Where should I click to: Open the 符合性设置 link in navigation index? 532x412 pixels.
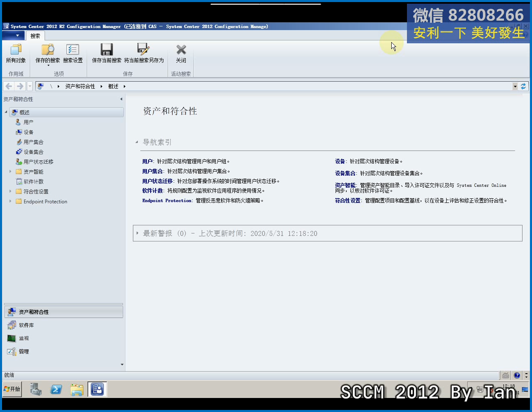(348, 200)
